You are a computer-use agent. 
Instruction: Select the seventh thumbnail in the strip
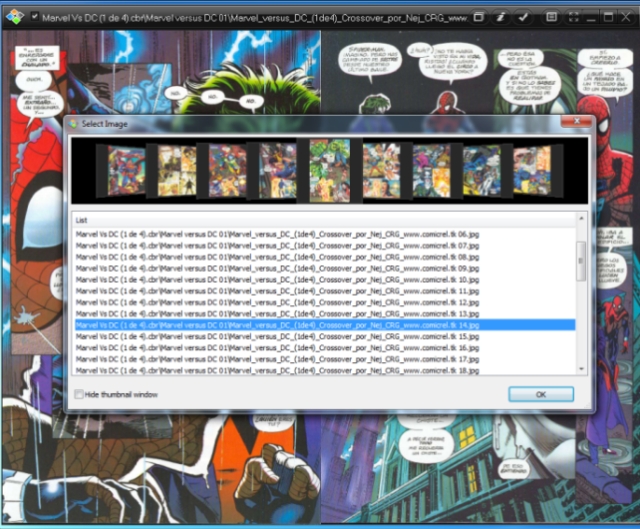(x=432, y=171)
